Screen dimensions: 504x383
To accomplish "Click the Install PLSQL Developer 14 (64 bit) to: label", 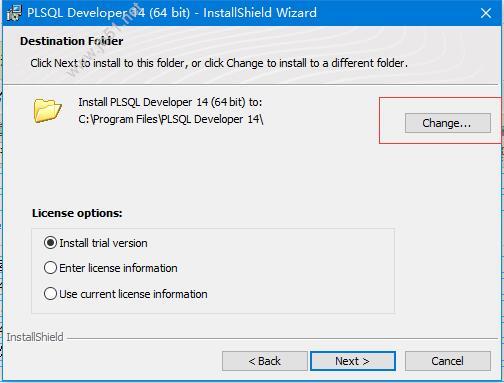I will click(x=170, y=102).
